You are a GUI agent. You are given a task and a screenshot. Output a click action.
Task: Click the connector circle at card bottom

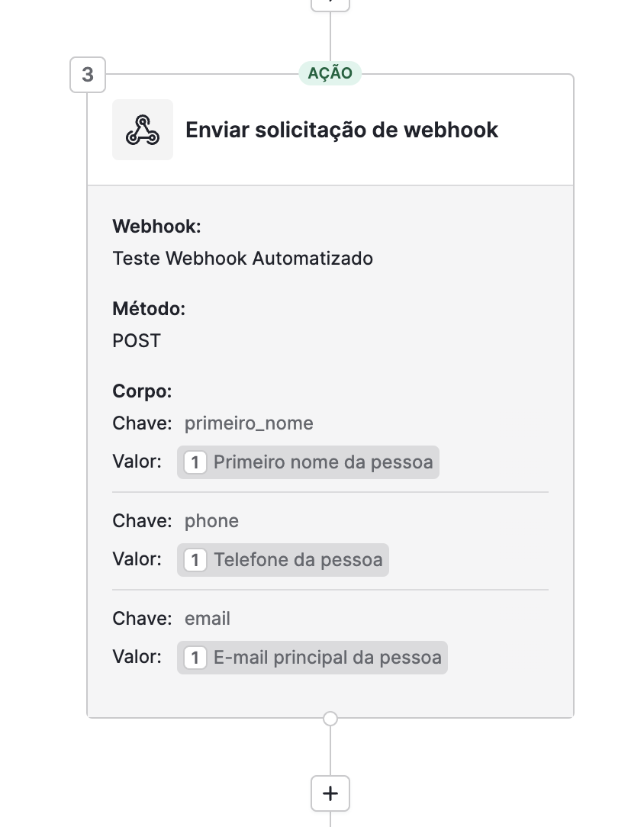tap(330, 719)
